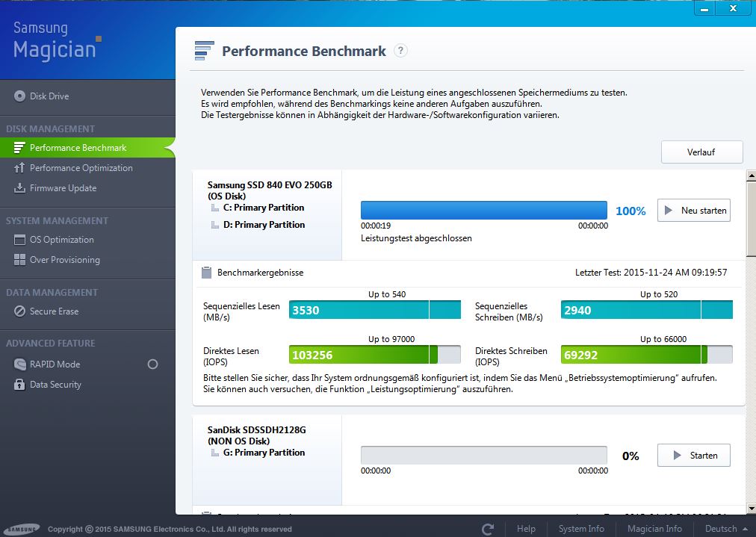
Task: Click the Performance Benchmark header icon
Action: click(204, 51)
